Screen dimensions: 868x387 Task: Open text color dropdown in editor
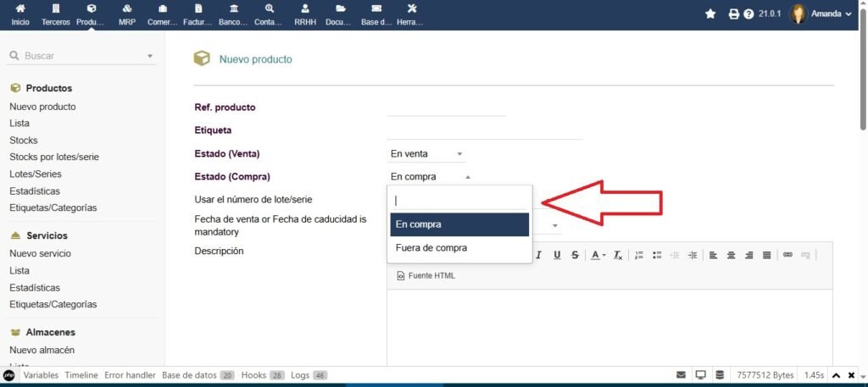pyautogui.click(x=598, y=255)
